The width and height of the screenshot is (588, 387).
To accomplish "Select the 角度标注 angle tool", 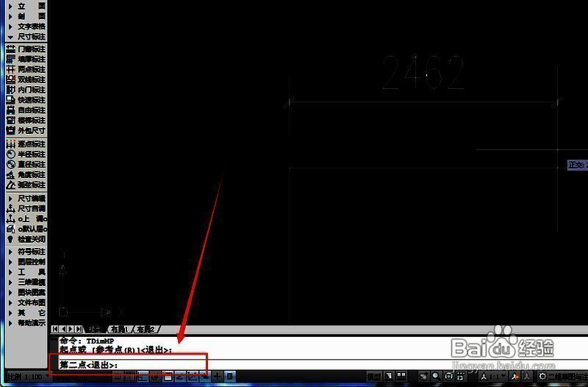I will 26,174.
